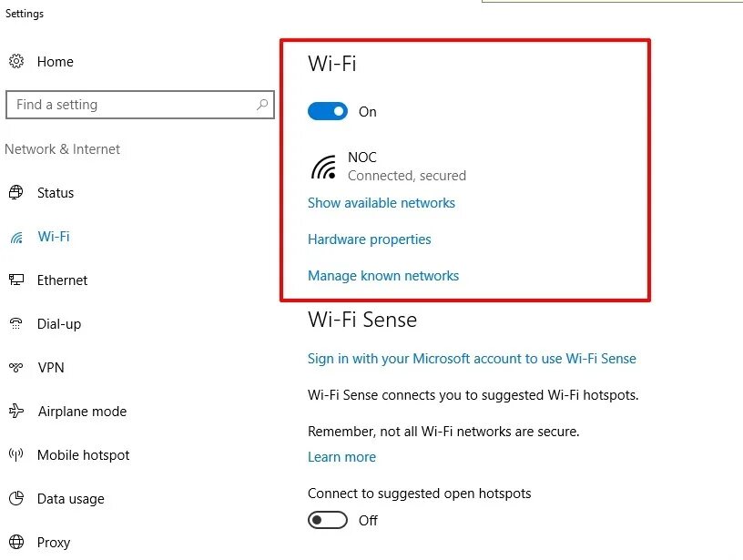Viewport: 743px width, 560px height.
Task: Click the Home gear icon
Action: [x=16, y=62]
